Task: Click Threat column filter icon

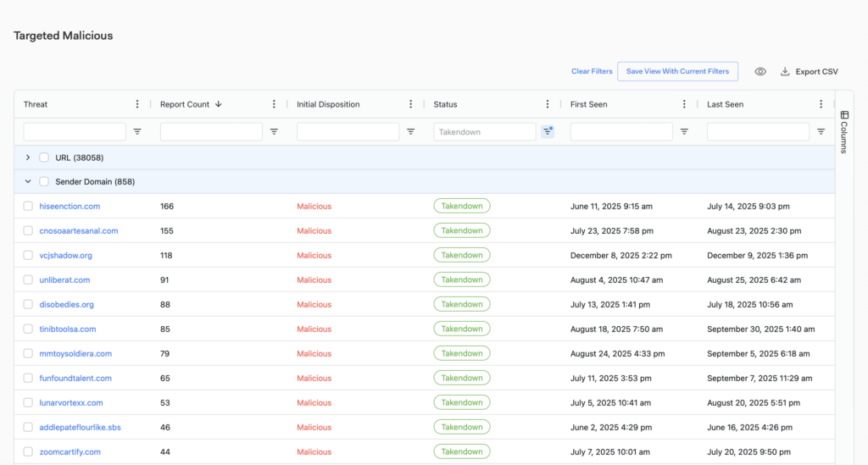Action: point(137,131)
